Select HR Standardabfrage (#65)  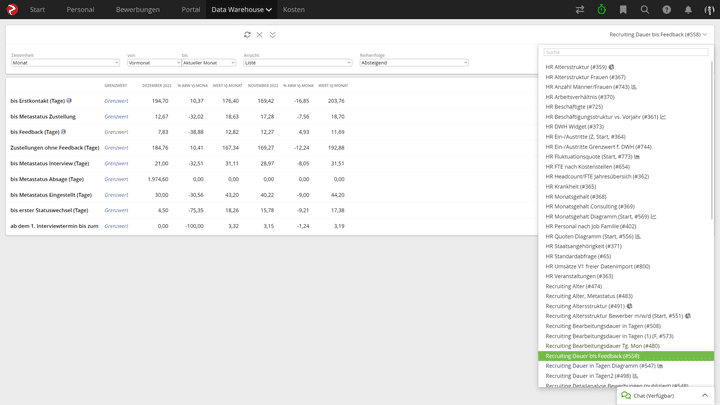point(578,256)
